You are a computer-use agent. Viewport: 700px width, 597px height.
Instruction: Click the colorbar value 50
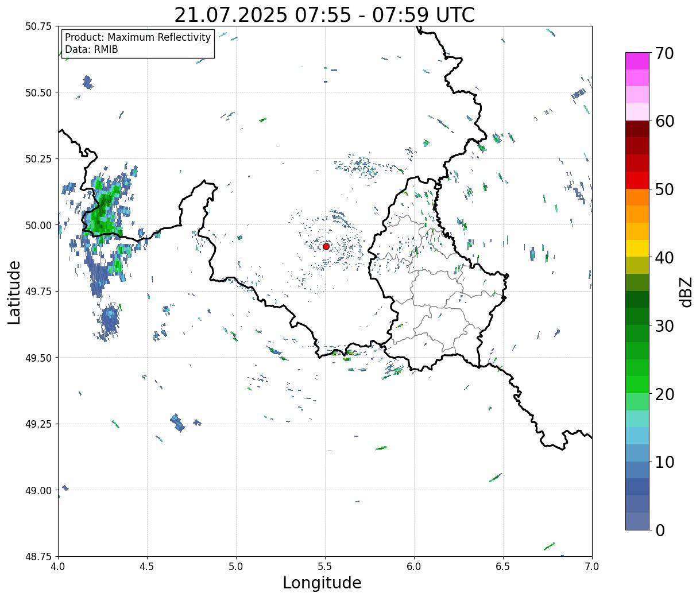(664, 189)
